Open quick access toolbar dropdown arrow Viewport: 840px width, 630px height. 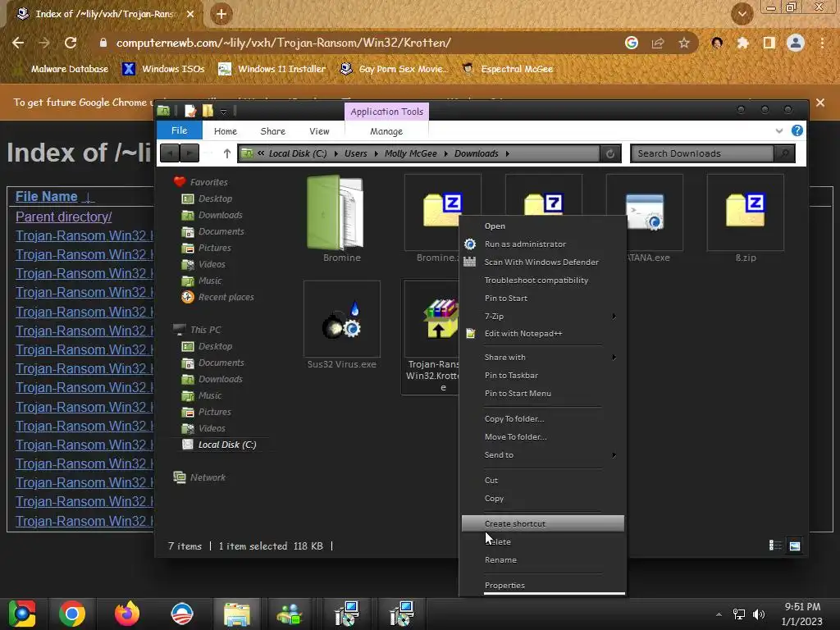223,112
